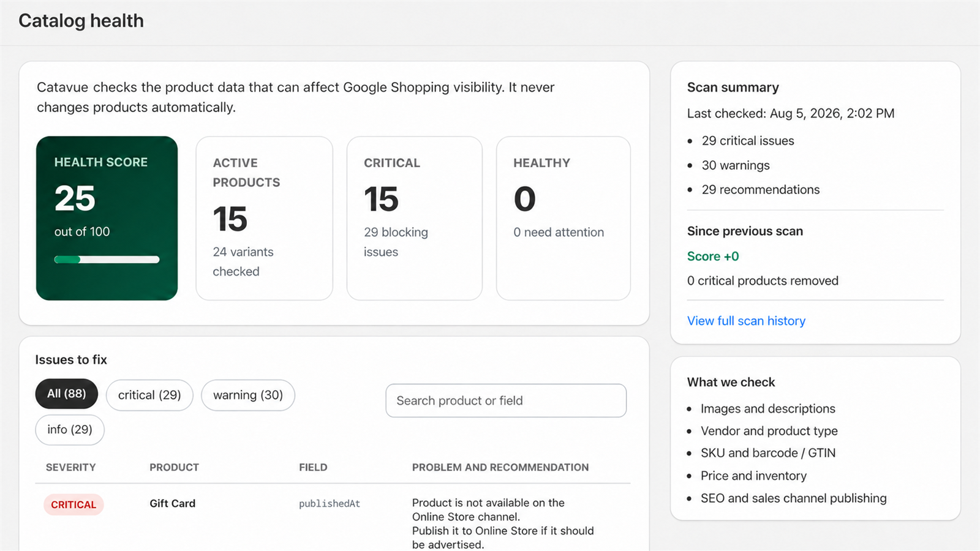
Task: Click the Search product or field box
Action: point(506,400)
